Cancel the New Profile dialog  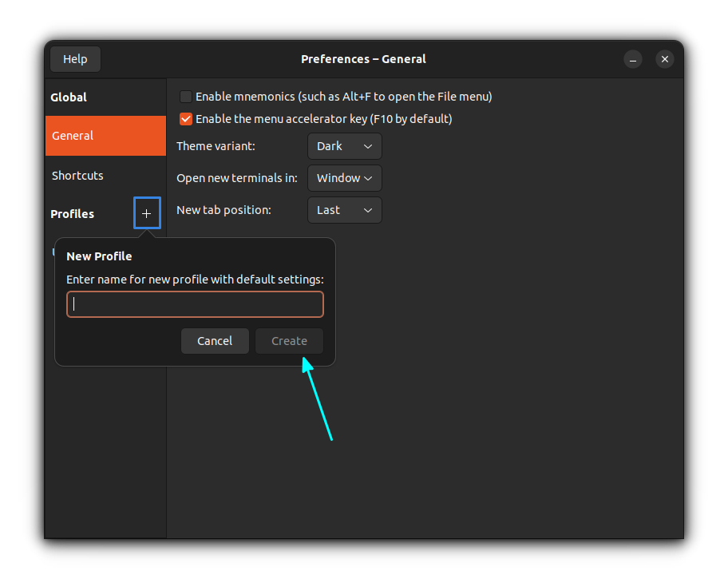[x=215, y=340]
